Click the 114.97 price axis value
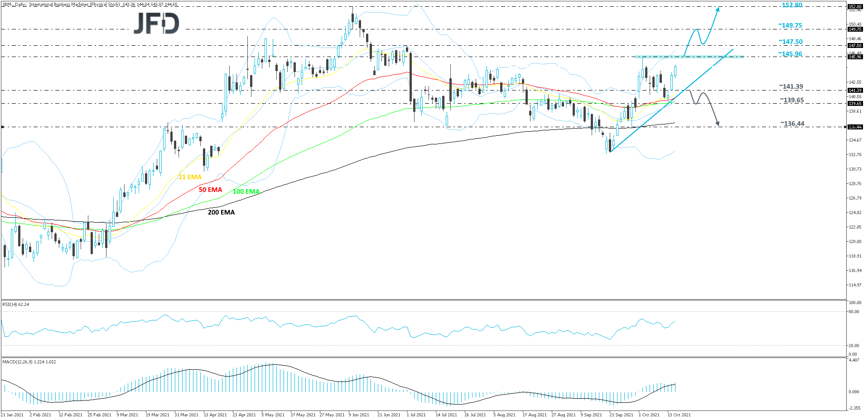 tap(855, 285)
